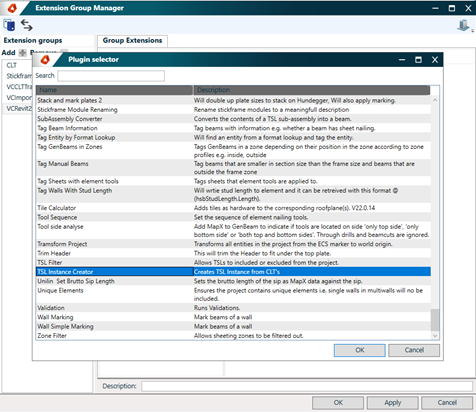Click scroll up arrow in plugin list
Viewport: 476px width, 412px height.
tap(435, 100)
